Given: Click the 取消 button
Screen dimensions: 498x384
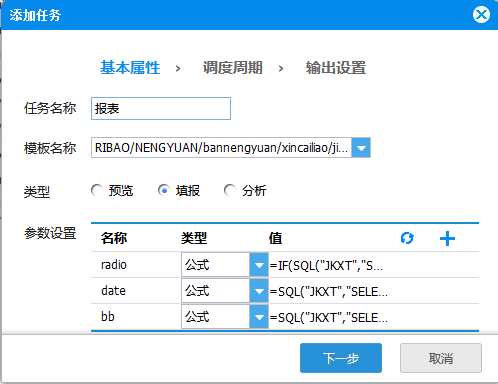Looking at the screenshot, I should point(441,358).
